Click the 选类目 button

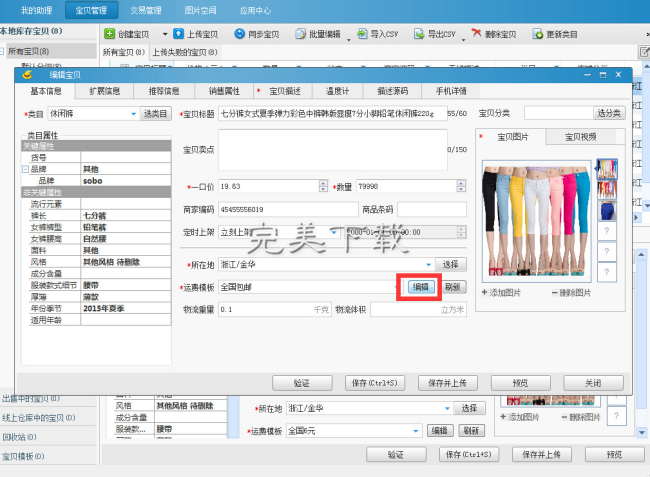(x=155, y=114)
